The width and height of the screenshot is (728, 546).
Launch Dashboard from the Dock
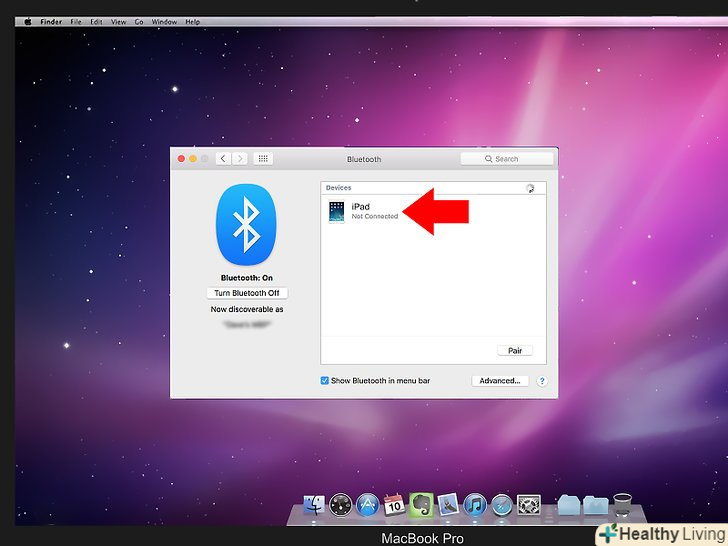(x=341, y=505)
